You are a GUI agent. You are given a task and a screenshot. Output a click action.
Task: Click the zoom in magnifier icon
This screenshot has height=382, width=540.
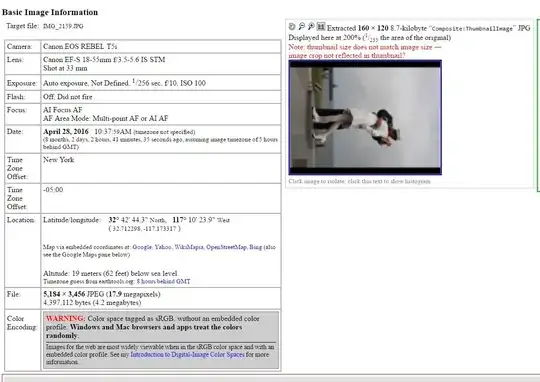click(x=311, y=27)
